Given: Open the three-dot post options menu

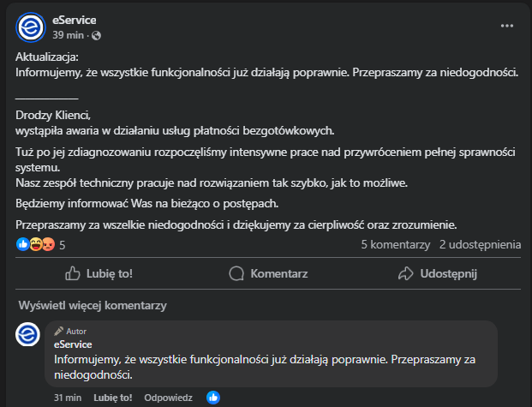Looking at the screenshot, I should [507, 27].
